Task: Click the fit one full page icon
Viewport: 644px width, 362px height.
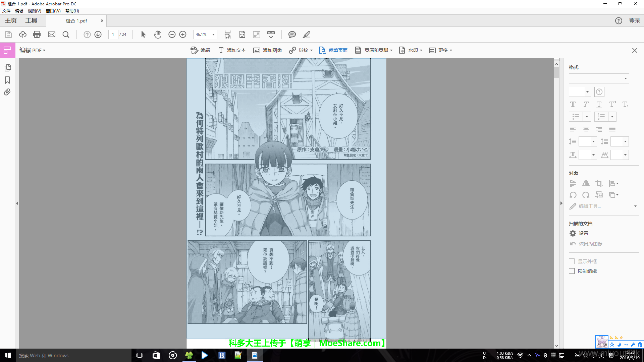Action: 242,35
